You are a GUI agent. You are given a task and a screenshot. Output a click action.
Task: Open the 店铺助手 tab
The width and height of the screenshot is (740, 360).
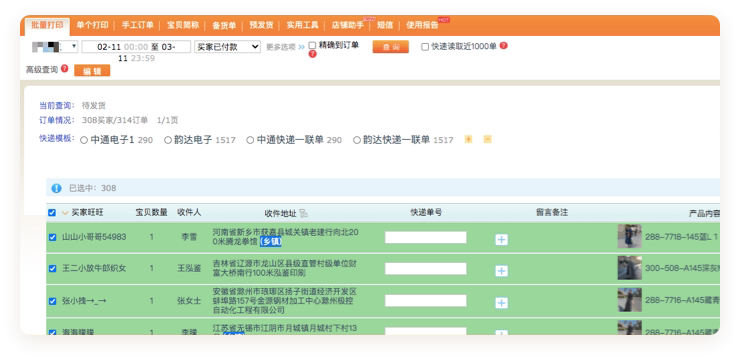click(x=348, y=25)
